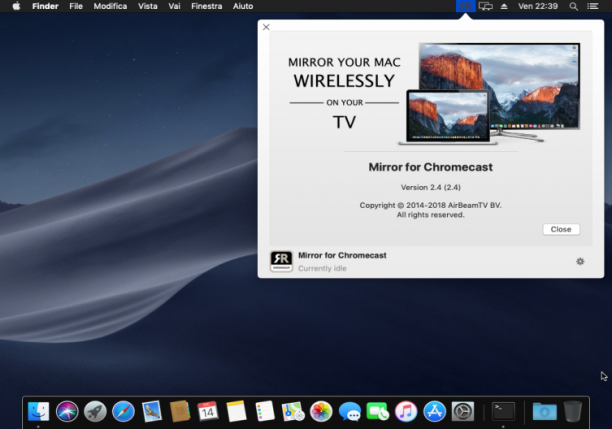
Task: Open App Store icon in Dock
Action: 434,411
